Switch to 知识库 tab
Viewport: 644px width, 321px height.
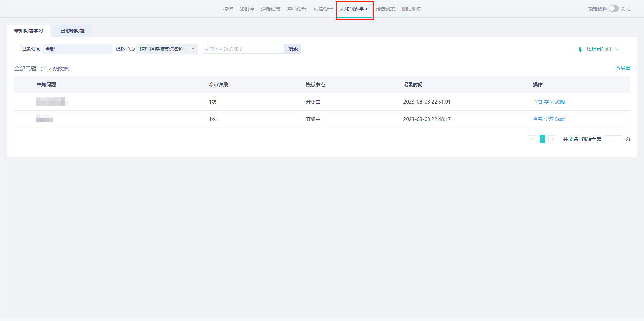point(247,9)
